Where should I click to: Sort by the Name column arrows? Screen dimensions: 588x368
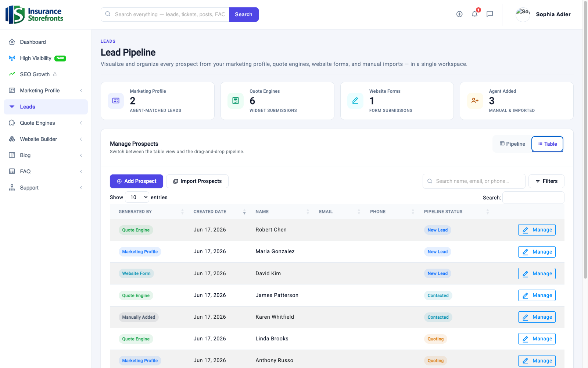tap(308, 212)
